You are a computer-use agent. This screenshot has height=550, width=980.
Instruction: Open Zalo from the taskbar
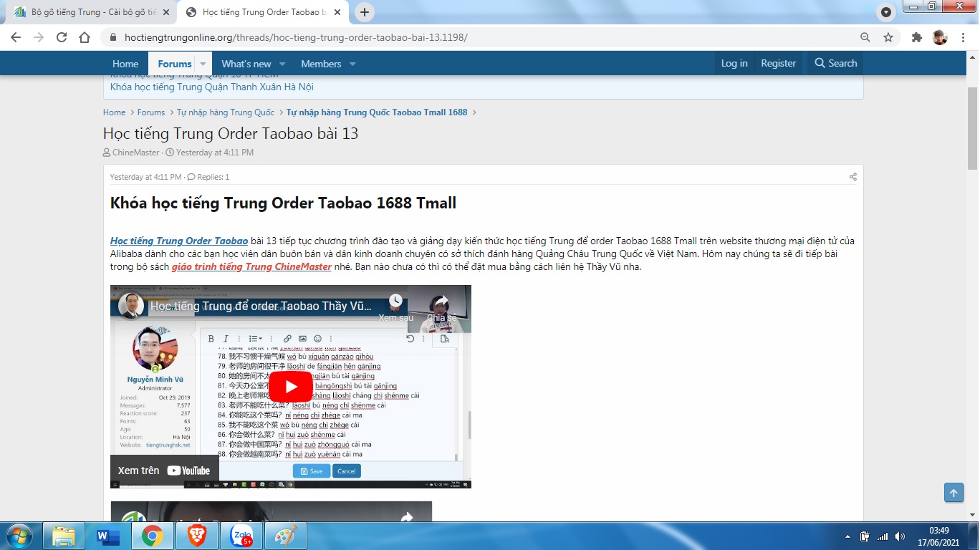241,536
